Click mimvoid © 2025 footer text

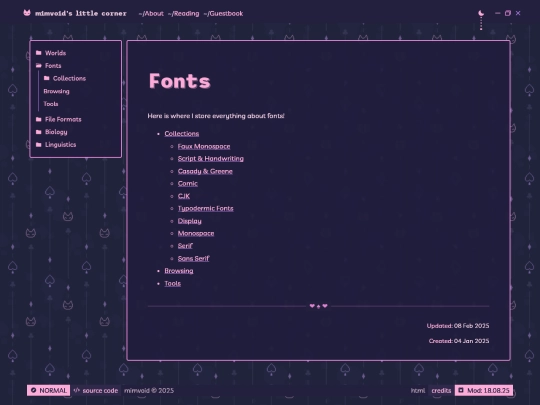click(x=149, y=391)
